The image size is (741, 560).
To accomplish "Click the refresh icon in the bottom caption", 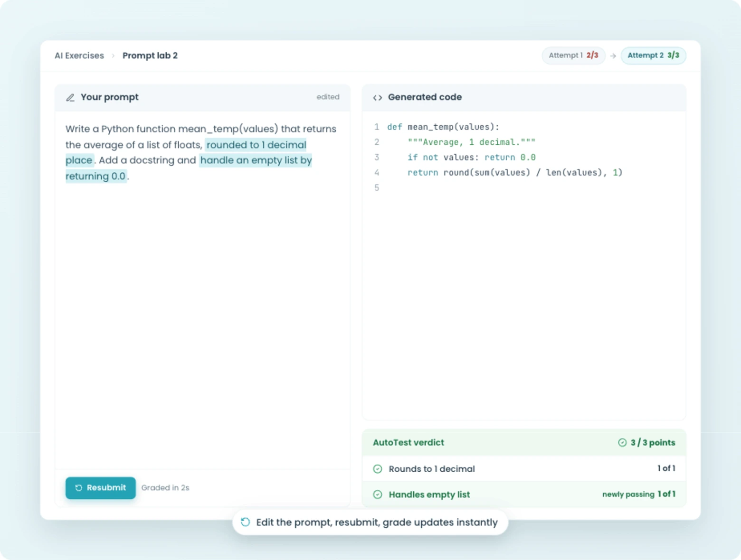I will point(246,522).
